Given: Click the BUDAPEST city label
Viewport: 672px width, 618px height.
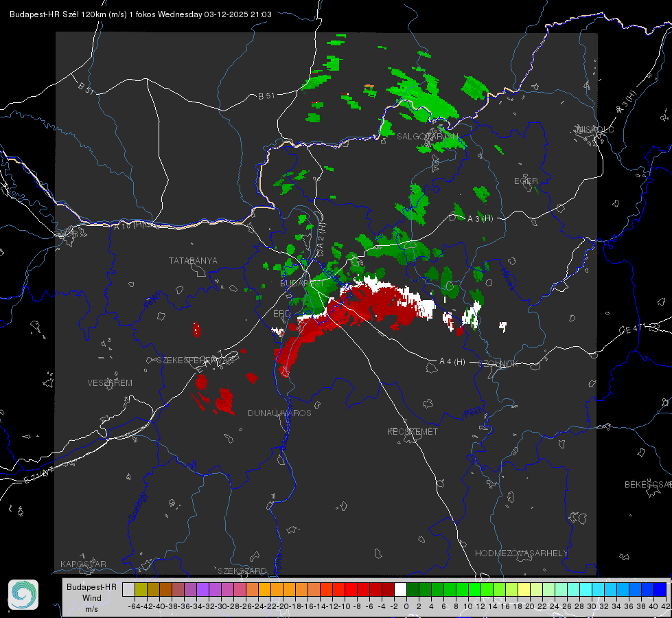Looking at the screenshot, I should [302, 283].
